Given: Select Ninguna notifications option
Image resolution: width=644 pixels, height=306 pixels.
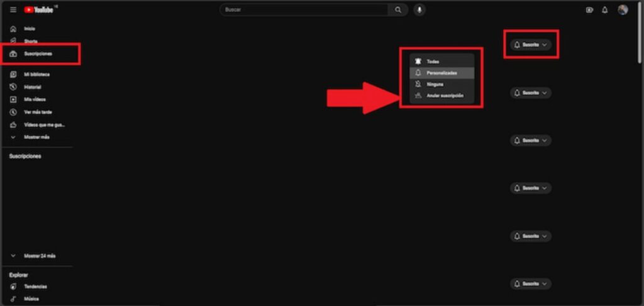Looking at the screenshot, I should pos(442,84).
